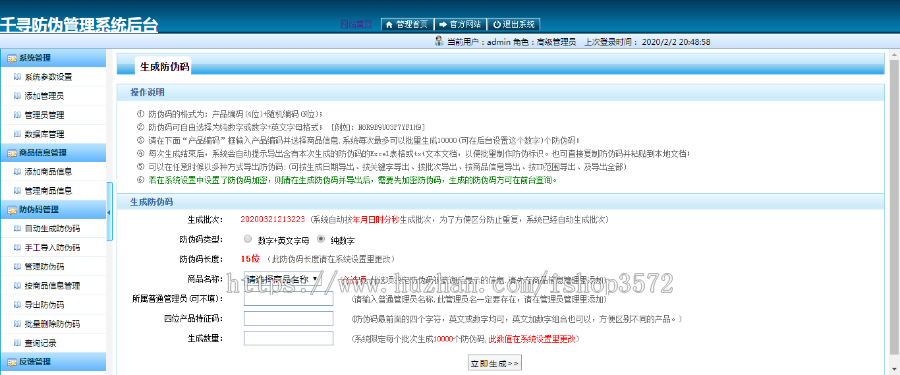The height and width of the screenshot is (375, 900).
Task: Select the 数字+英文字母 radio option
Action: tap(247, 239)
